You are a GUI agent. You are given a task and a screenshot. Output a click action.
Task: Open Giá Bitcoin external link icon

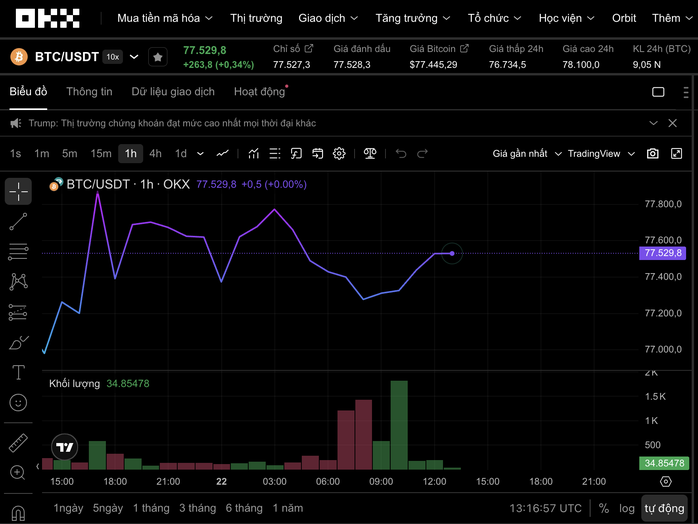464,48
